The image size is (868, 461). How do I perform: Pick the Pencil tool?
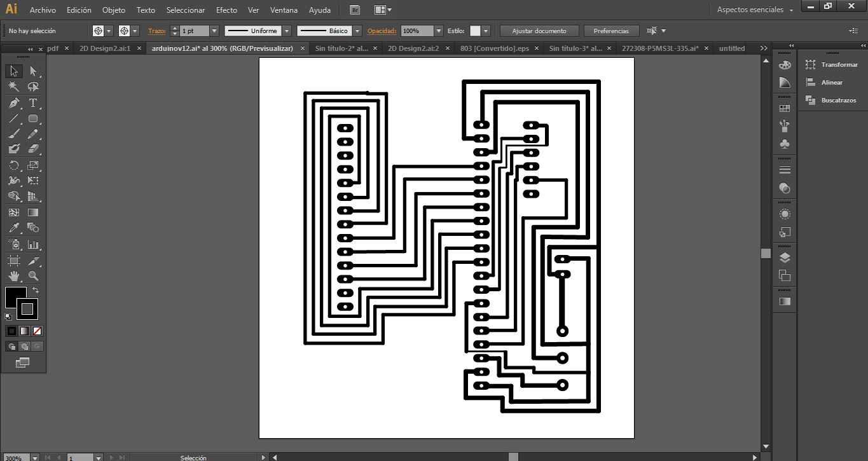click(33, 134)
